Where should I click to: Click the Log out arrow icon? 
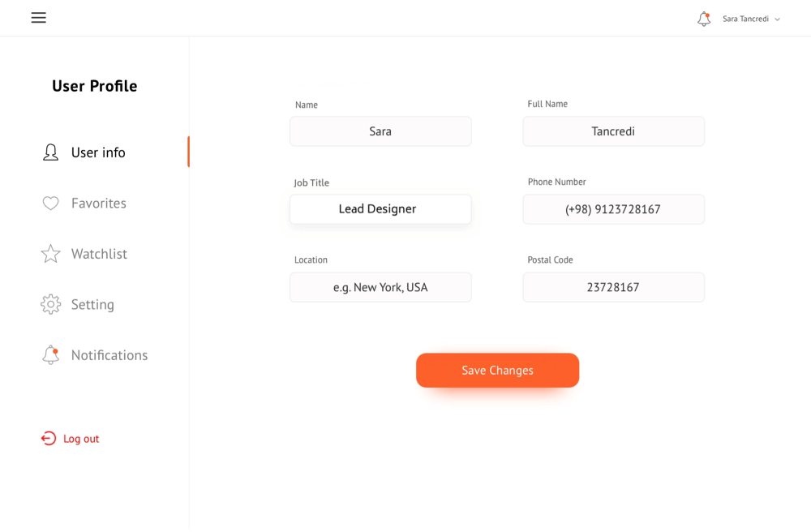48,439
